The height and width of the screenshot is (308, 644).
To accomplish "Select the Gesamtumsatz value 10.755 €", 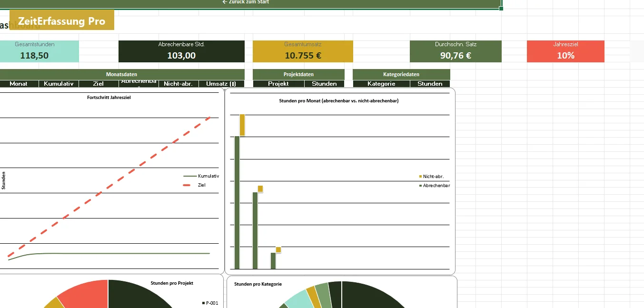I will (303, 55).
